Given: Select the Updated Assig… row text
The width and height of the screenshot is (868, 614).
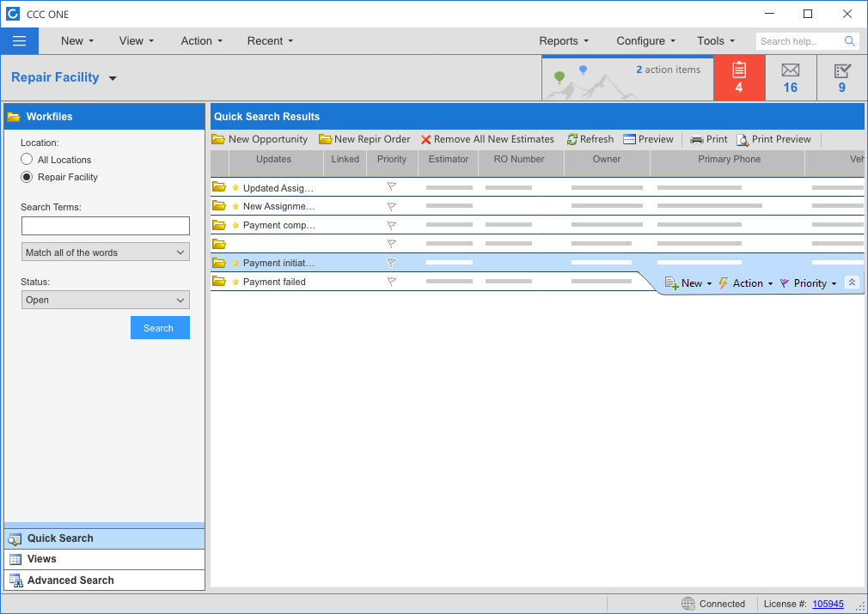Looking at the screenshot, I should click(278, 188).
